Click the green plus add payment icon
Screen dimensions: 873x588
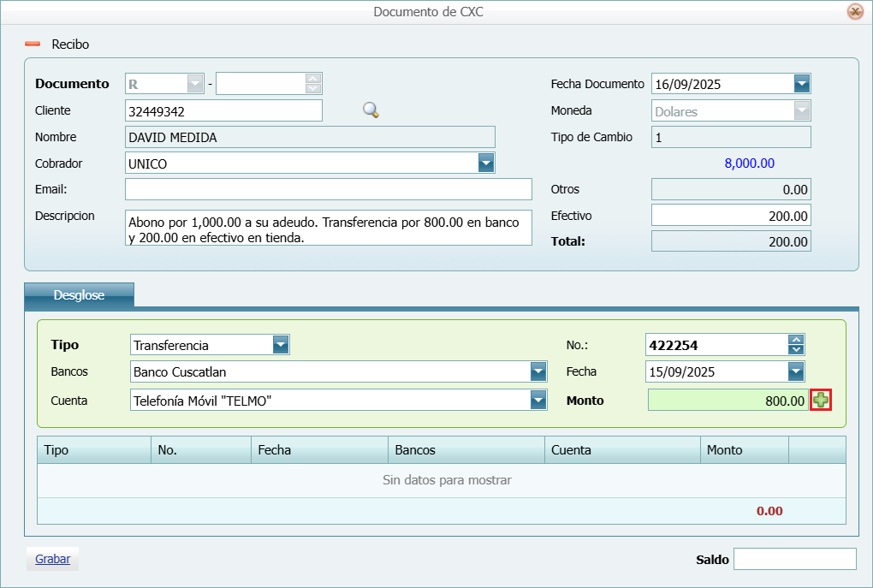point(821,400)
